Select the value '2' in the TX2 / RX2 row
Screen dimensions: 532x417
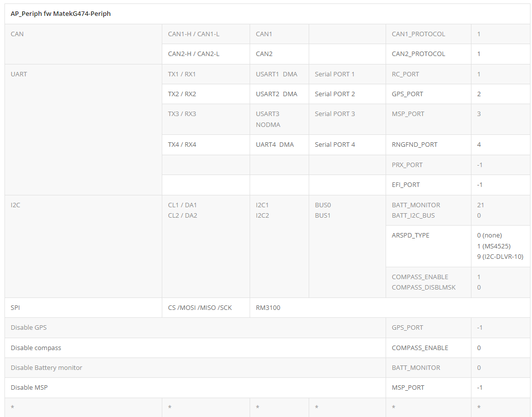[479, 94]
